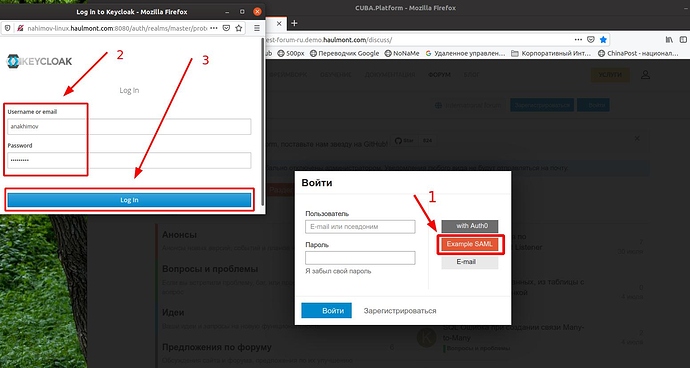Open the Вопросы и проблемы category

210,269
